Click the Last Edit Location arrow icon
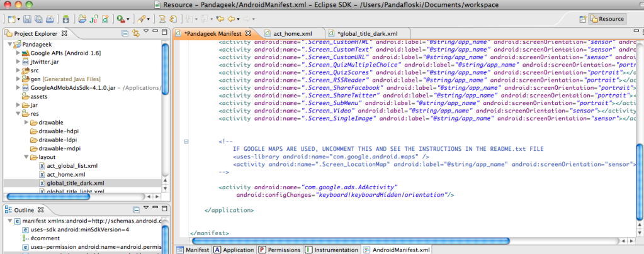 [220, 19]
